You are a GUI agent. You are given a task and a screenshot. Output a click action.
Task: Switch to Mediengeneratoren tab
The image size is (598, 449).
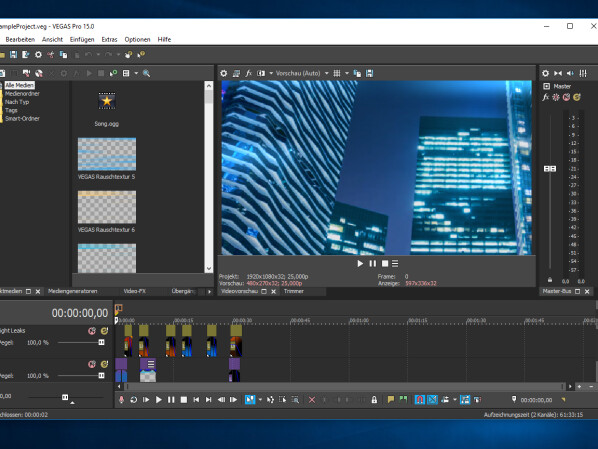tap(72, 291)
